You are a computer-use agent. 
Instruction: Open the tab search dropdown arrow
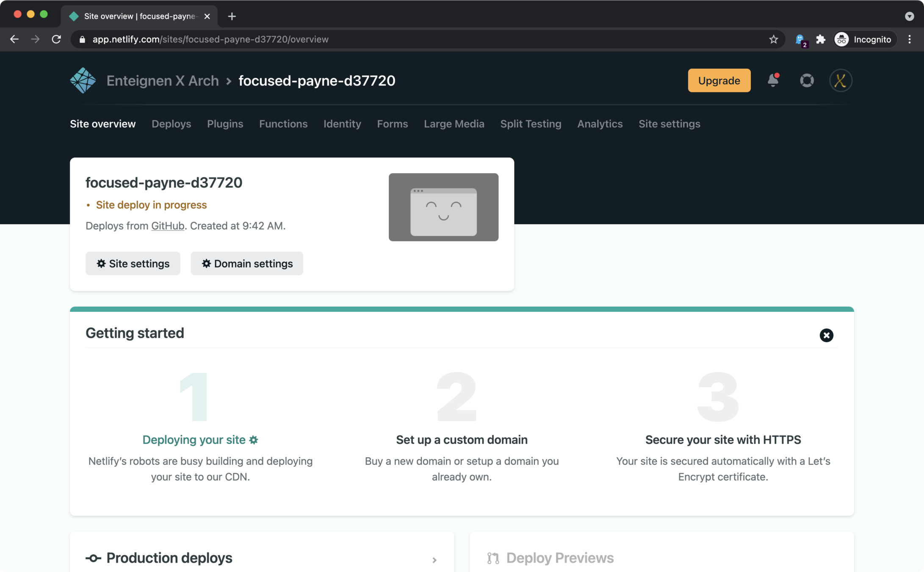(x=909, y=16)
